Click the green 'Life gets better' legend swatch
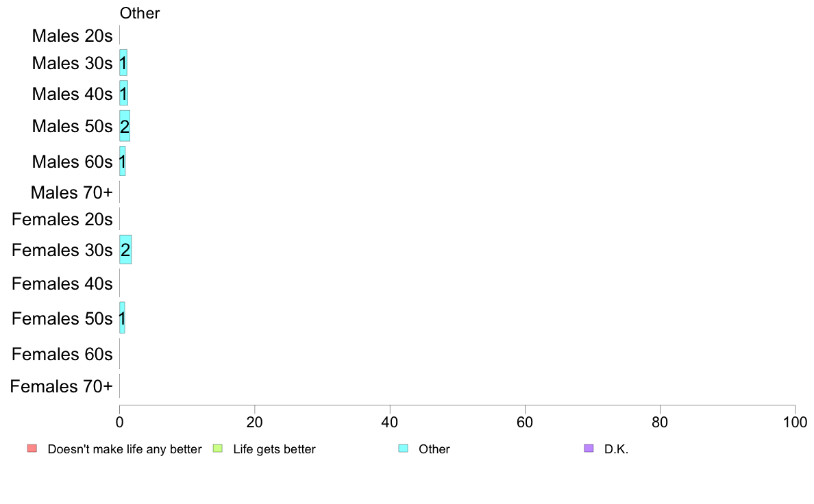The width and height of the screenshot is (814, 504). [217, 449]
